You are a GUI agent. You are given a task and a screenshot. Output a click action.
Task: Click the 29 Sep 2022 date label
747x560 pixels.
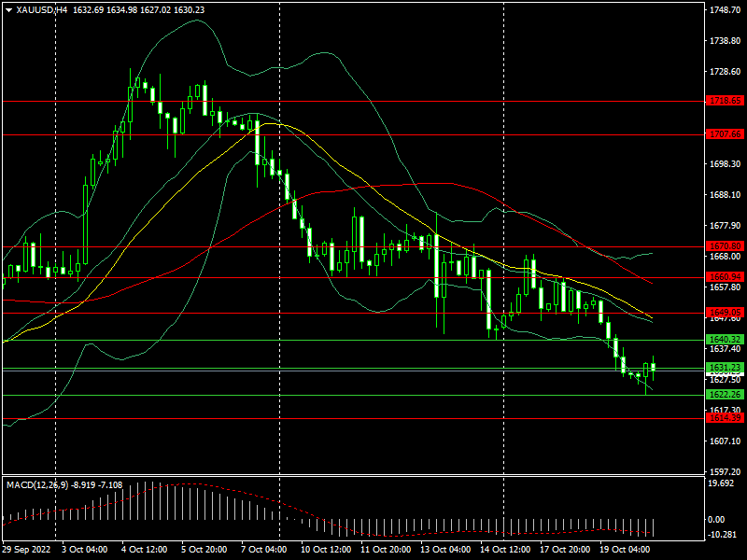coord(26,550)
